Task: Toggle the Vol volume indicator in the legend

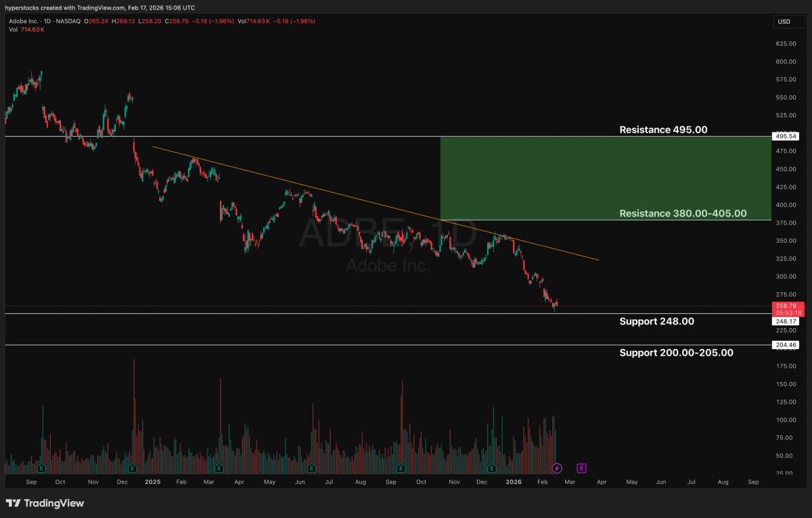Action: 15,29
